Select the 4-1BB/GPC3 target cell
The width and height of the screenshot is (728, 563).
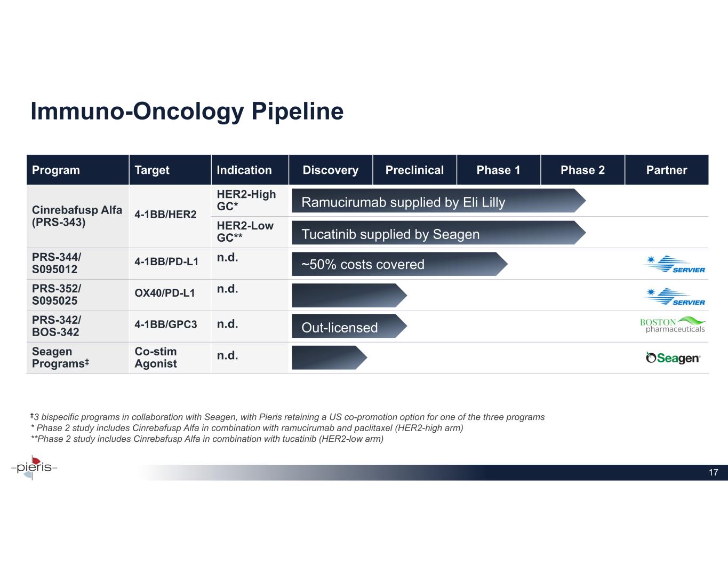[166, 324]
